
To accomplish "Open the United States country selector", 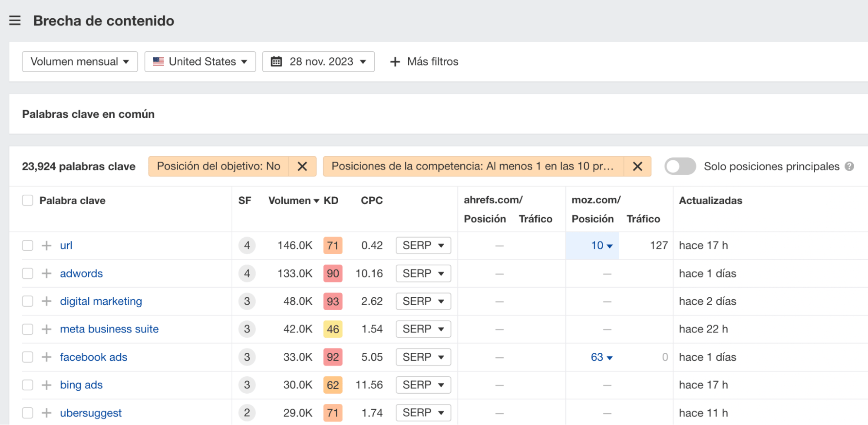I will (x=199, y=61).
